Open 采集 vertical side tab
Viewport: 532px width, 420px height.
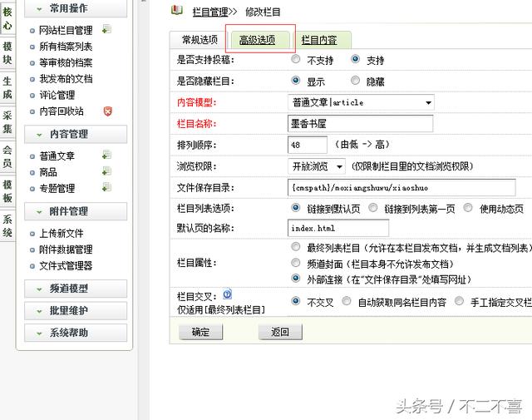[x=7, y=122]
